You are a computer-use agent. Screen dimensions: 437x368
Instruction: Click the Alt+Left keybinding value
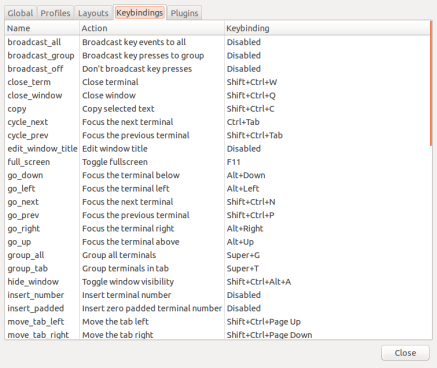pos(243,189)
